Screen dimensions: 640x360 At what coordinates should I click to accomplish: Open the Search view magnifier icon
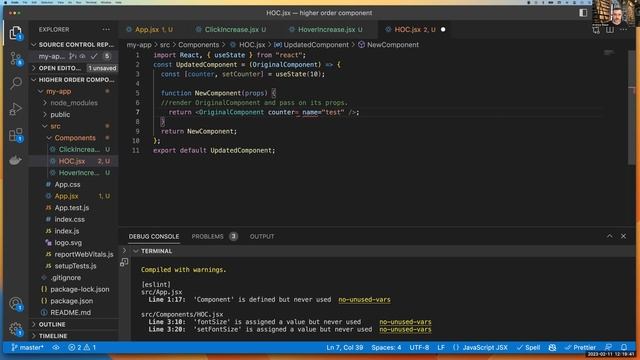pos(16,83)
